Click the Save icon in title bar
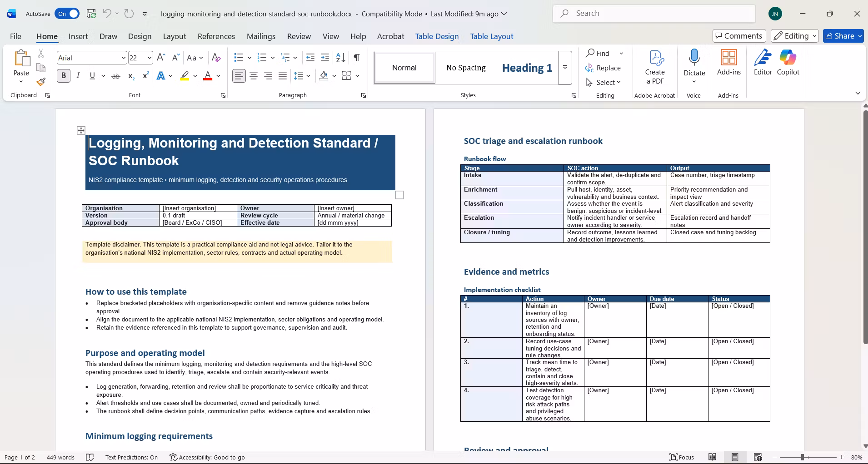 (x=91, y=14)
